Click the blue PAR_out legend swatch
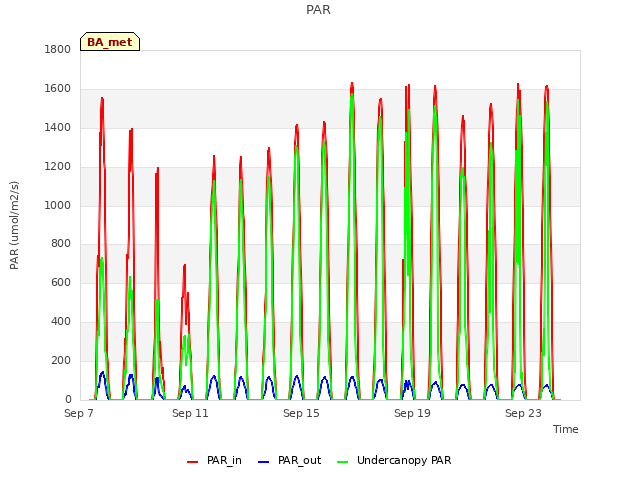The height and width of the screenshot is (480, 640). [x=264, y=462]
